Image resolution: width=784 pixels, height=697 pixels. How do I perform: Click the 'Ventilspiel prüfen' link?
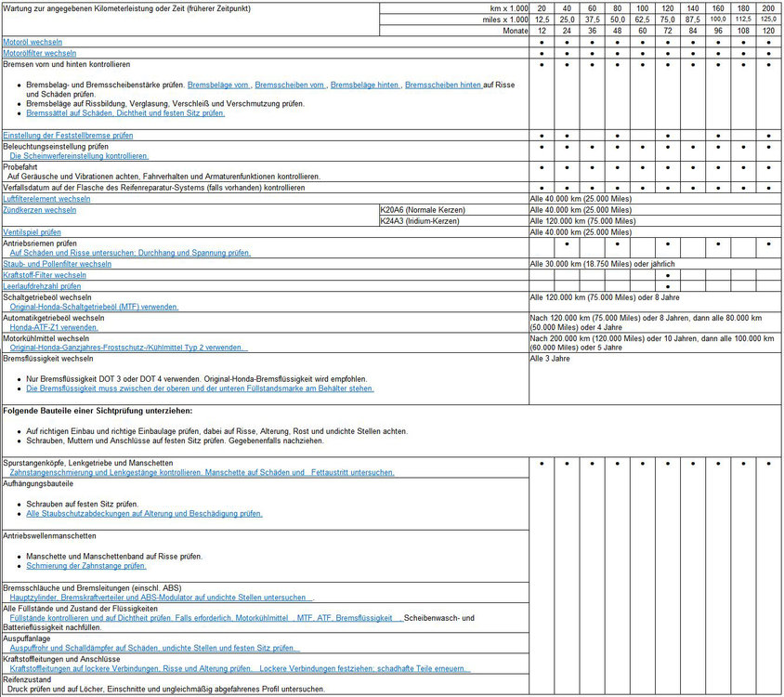(x=33, y=232)
